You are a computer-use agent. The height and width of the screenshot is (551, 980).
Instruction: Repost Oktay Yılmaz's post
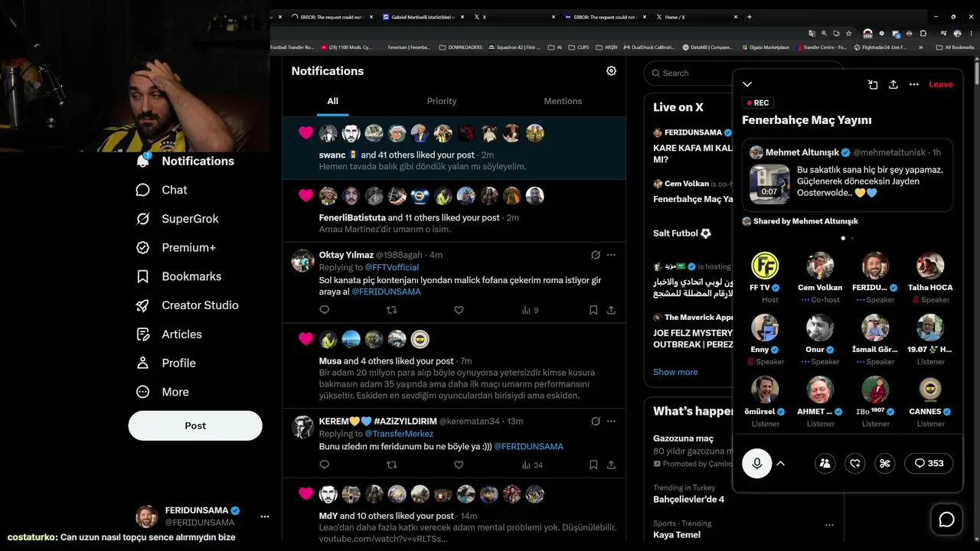tap(391, 310)
